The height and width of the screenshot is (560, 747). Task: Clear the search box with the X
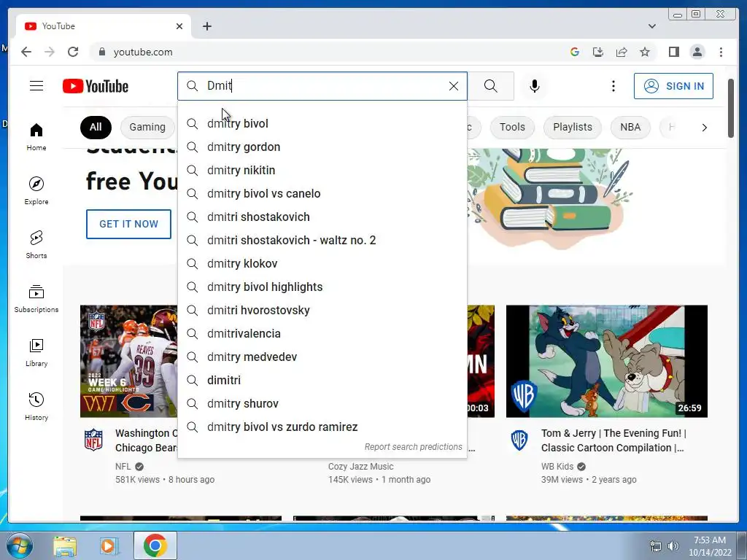point(454,86)
